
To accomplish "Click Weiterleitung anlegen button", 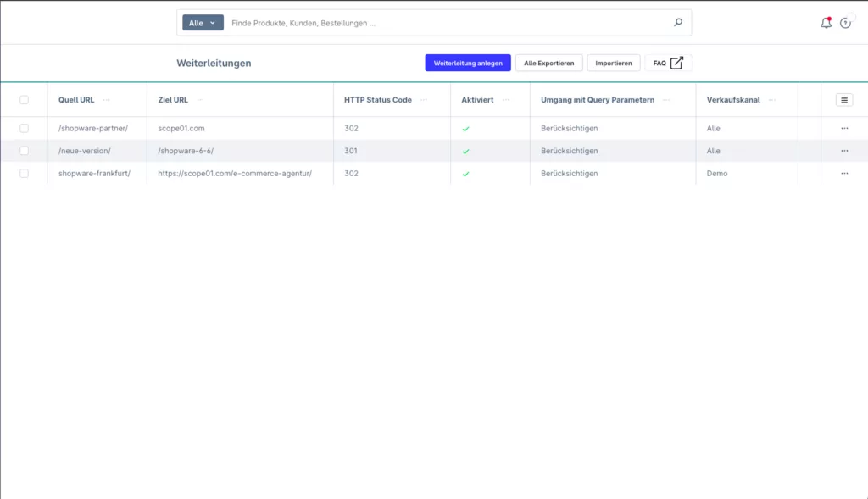I will click(468, 63).
